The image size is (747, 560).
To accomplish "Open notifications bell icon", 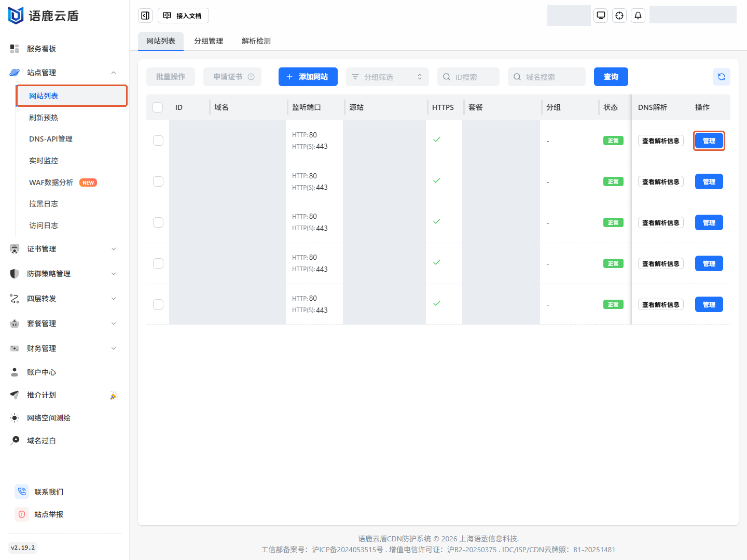I will point(638,16).
